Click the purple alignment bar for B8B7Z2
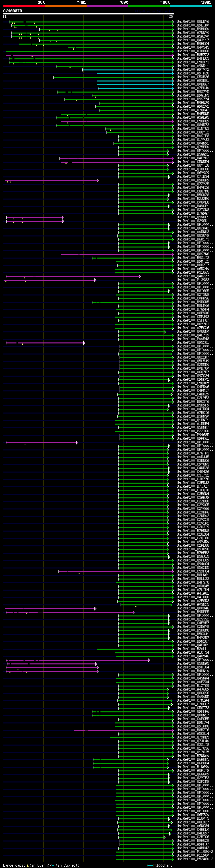The image size is (215, 868). click(90, 55)
